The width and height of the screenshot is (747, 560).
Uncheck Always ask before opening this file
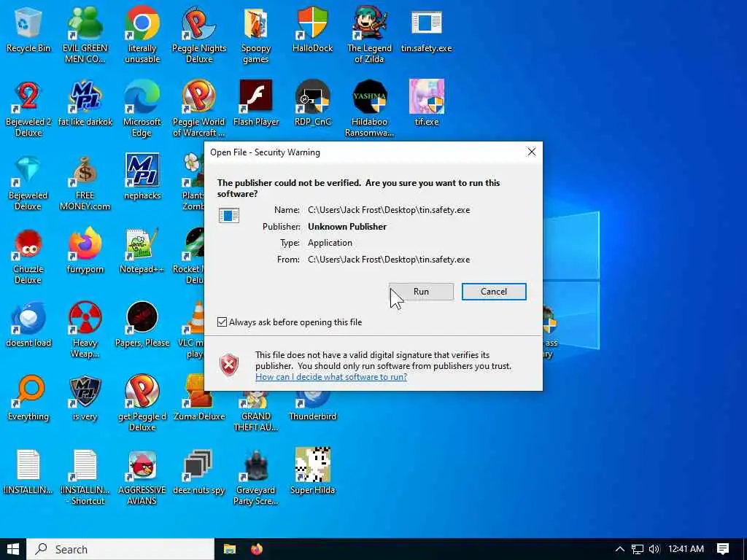pos(222,322)
